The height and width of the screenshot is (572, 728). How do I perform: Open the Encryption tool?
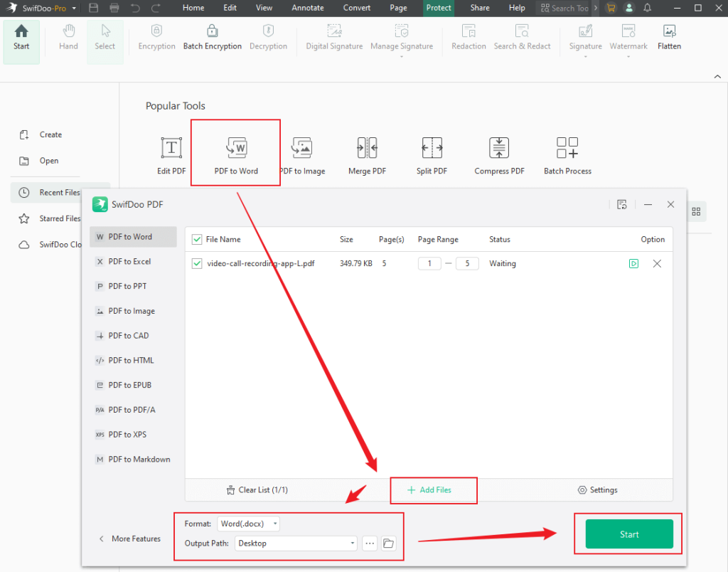(156, 37)
